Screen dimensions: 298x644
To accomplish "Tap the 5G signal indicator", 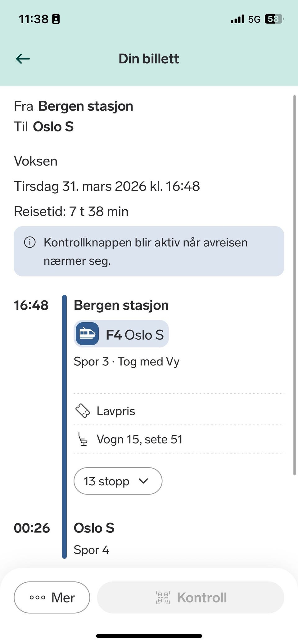I will pyautogui.click(x=254, y=19).
